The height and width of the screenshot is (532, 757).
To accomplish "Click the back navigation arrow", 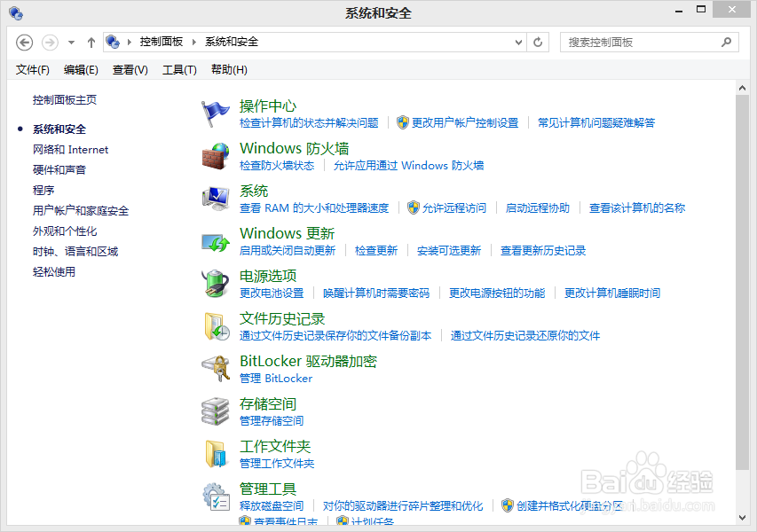I will click(x=24, y=43).
